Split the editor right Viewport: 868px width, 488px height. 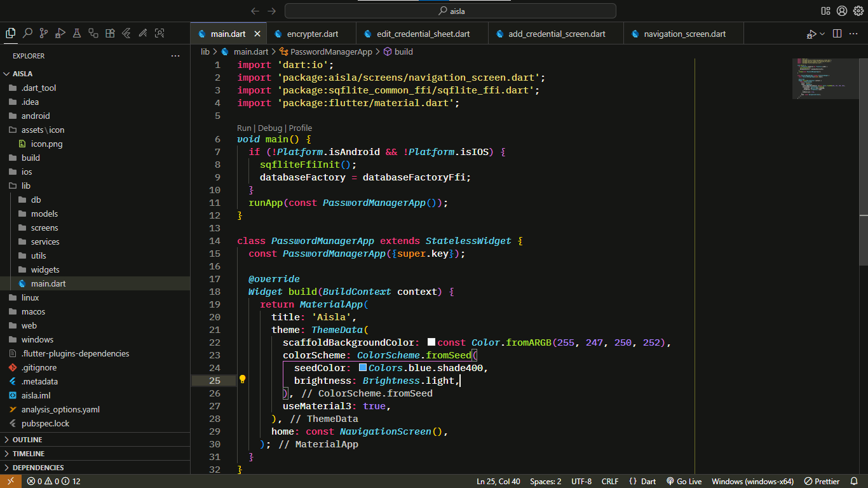click(x=837, y=34)
